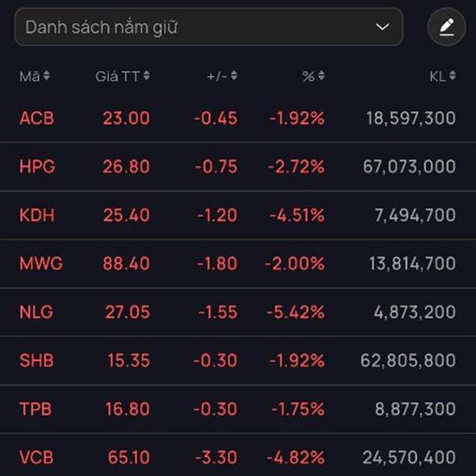The height and width of the screenshot is (476, 476).
Task: Sort by % column arrows
Action: pyautogui.click(x=321, y=76)
